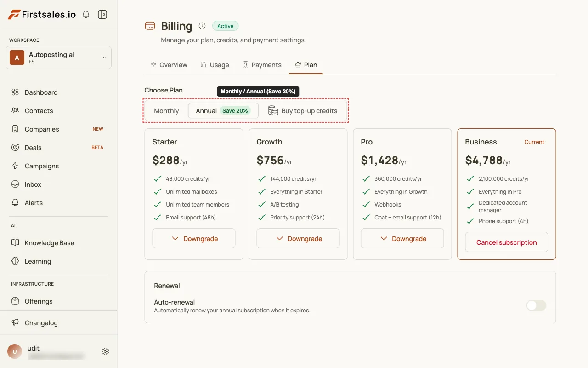
Task: Open notifications bell icon
Action: [x=86, y=15]
